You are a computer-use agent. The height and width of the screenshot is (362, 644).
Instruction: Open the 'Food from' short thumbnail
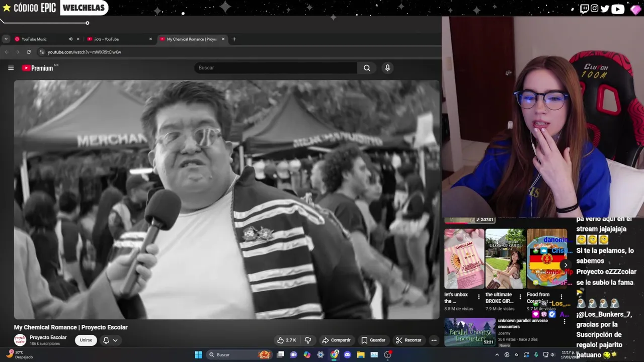[547, 258]
